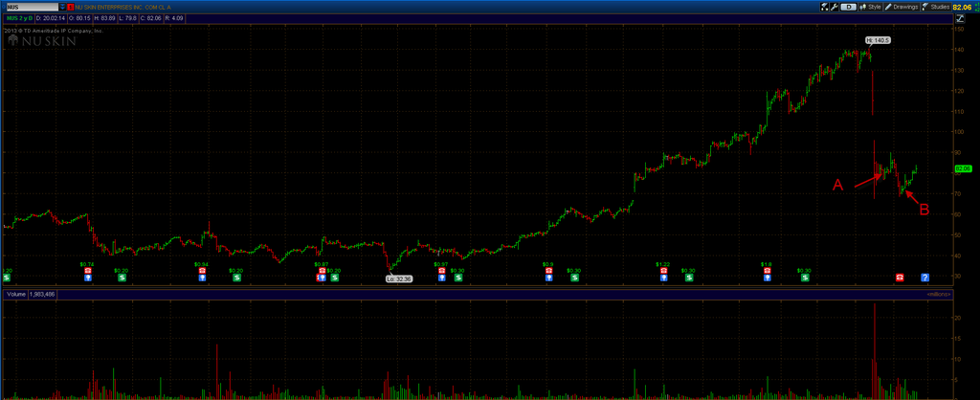
Task: Click earnings lightbulb icon under $0.74
Action: 88,278
